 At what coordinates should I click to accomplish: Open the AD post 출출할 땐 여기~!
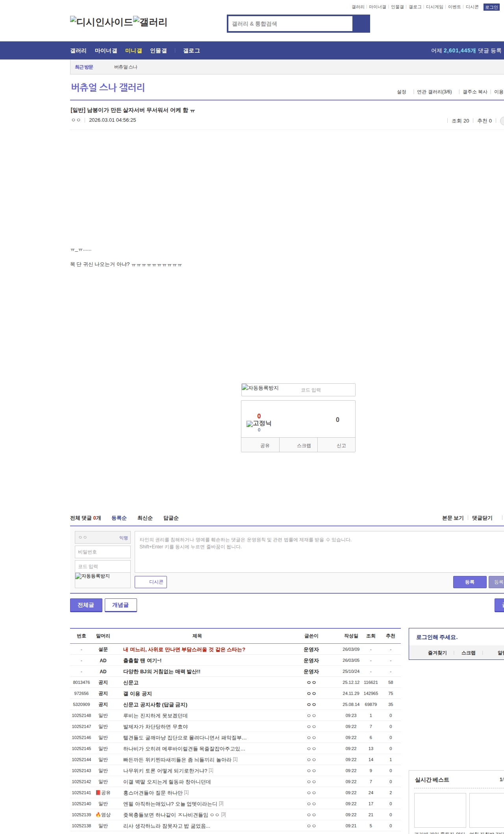click(142, 661)
